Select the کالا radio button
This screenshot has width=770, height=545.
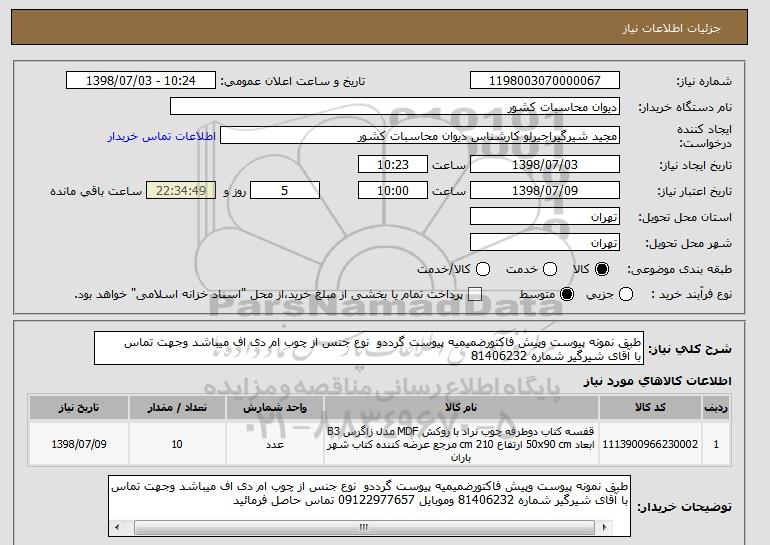(x=602, y=269)
